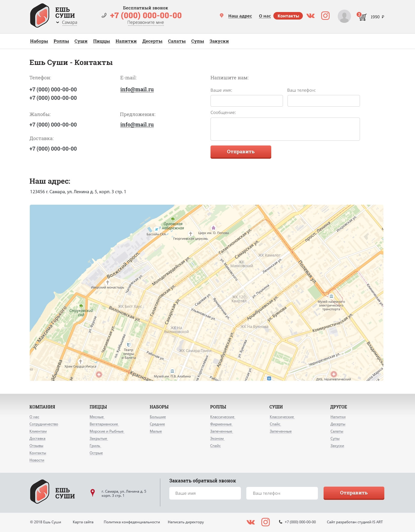Expand the Самара city selector

pos(67,23)
